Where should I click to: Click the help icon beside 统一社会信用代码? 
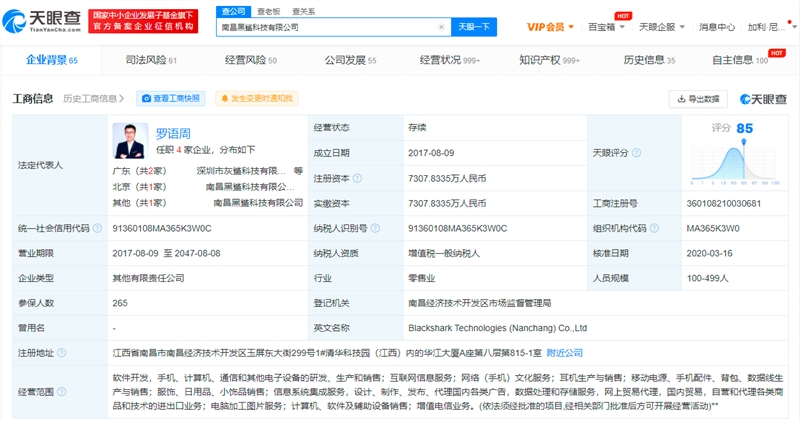click(97, 228)
